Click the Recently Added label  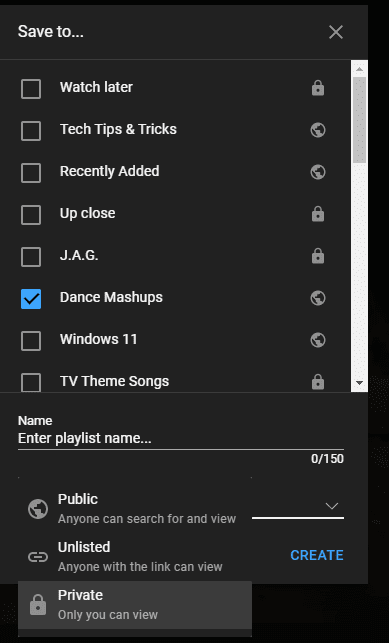coord(109,171)
